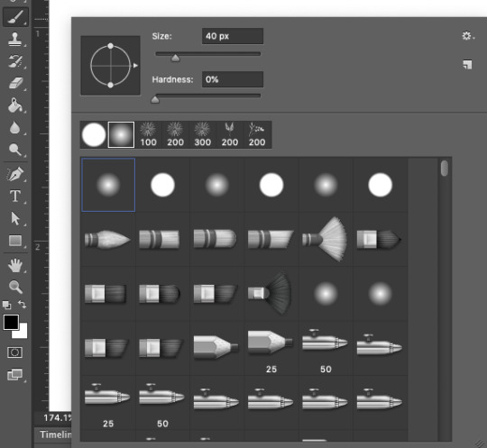
Task: Select the Blur tool droplet icon
Action: coord(15,127)
